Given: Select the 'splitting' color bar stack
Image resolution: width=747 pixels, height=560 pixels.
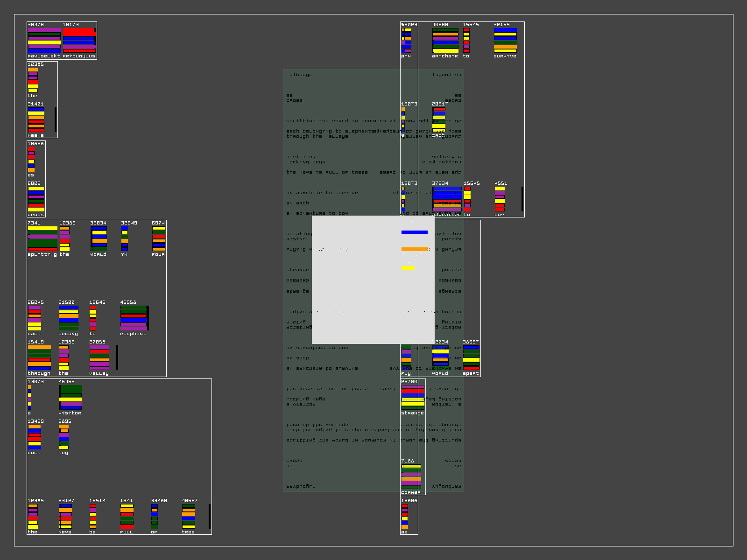Looking at the screenshot, I should [42, 238].
